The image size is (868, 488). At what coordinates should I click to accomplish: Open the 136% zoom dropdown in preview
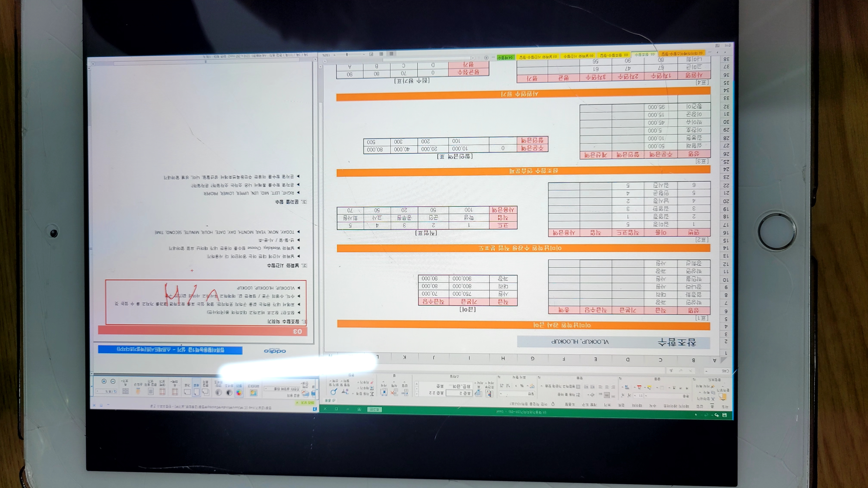coord(107,391)
